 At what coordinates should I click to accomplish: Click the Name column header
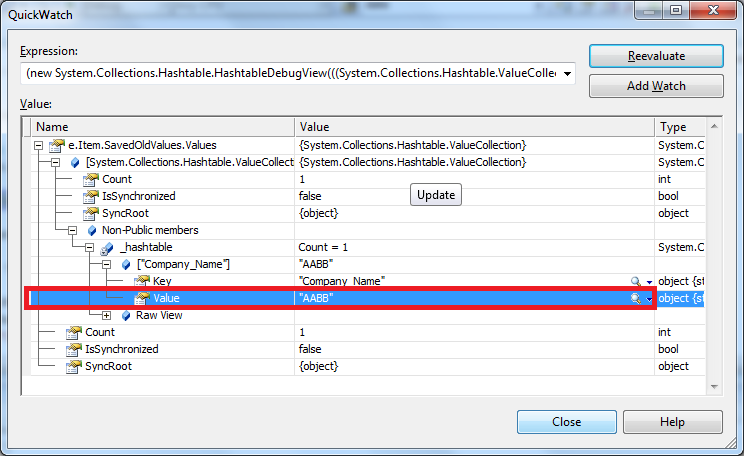click(x=163, y=127)
